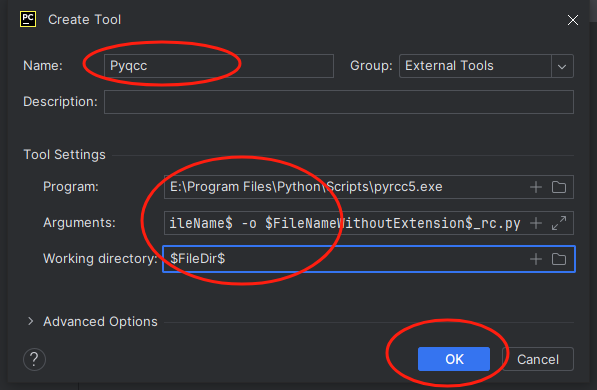Close the Create Tool dialog
The height and width of the screenshot is (390, 597).
click(x=573, y=20)
